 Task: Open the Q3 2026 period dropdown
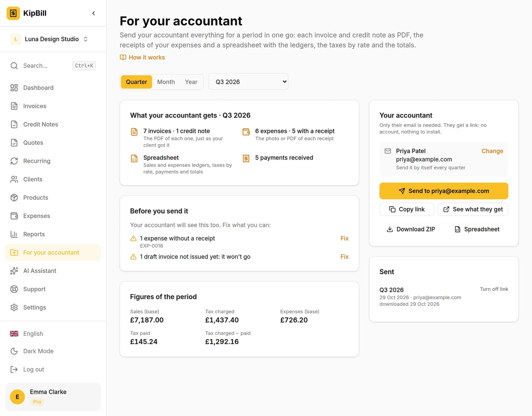(x=249, y=82)
